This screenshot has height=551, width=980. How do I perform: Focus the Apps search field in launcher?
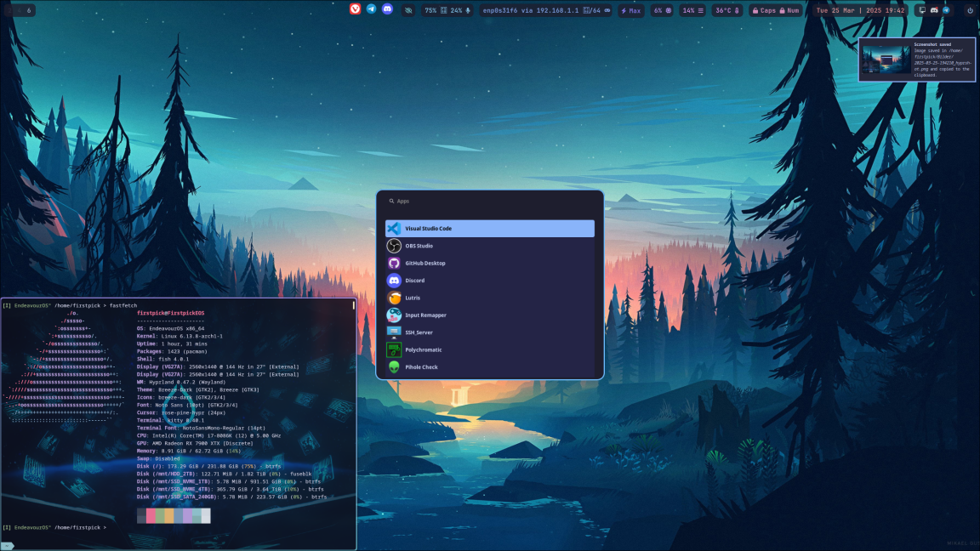point(489,202)
